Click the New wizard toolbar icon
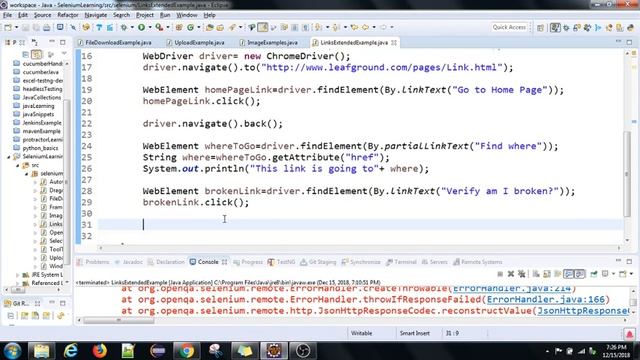 point(8,27)
